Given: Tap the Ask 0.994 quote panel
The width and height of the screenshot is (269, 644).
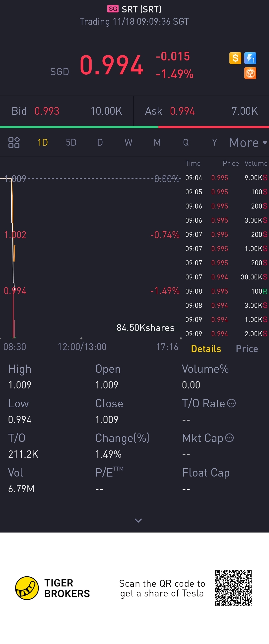Looking at the screenshot, I should [202, 111].
